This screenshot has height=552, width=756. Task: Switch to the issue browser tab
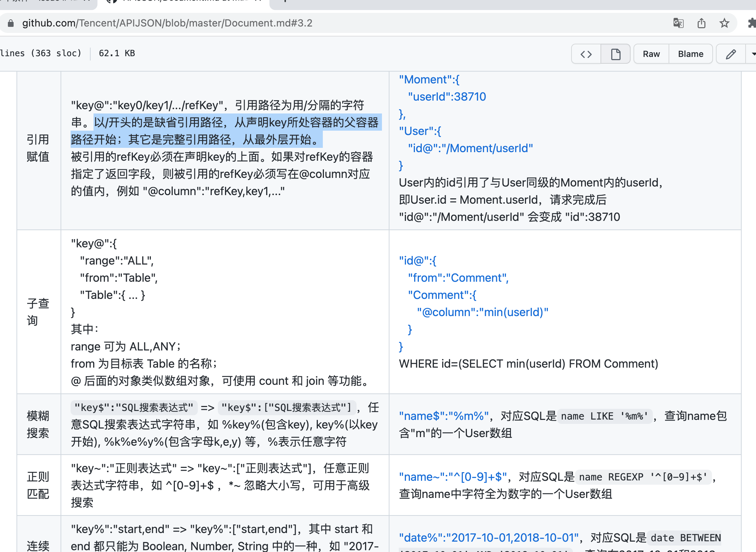pyautogui.click(x=47, y=2)
